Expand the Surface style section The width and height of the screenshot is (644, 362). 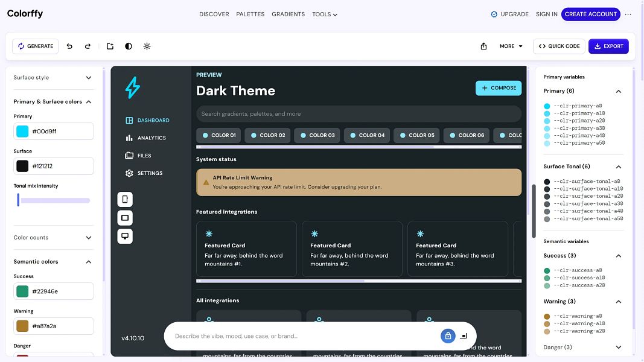[x=53, y=78]
